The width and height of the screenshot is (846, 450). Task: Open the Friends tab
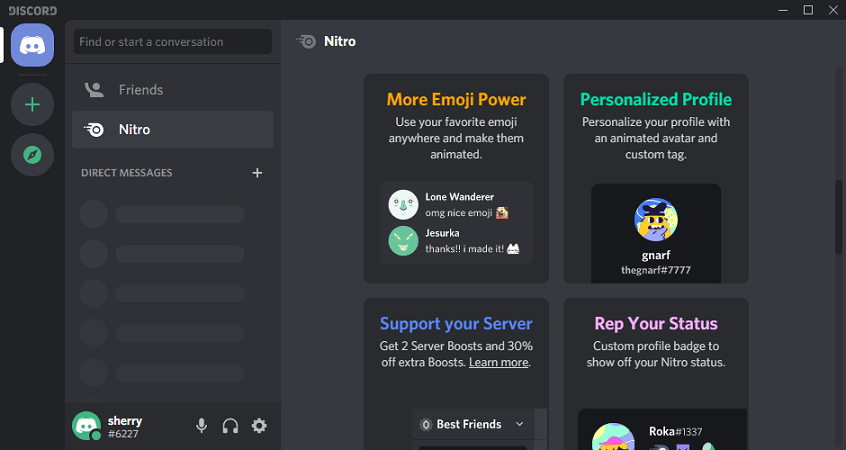coord(173,90)
